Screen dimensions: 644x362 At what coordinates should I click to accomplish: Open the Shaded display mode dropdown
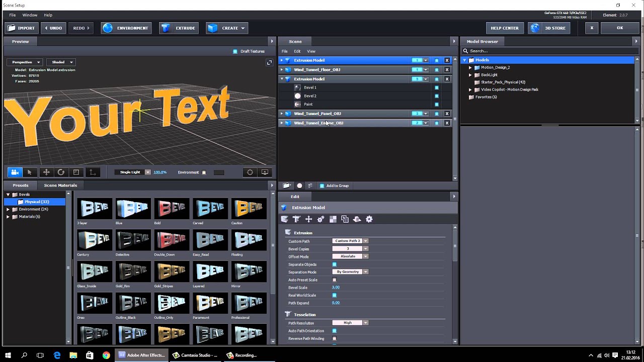(60, 62)
